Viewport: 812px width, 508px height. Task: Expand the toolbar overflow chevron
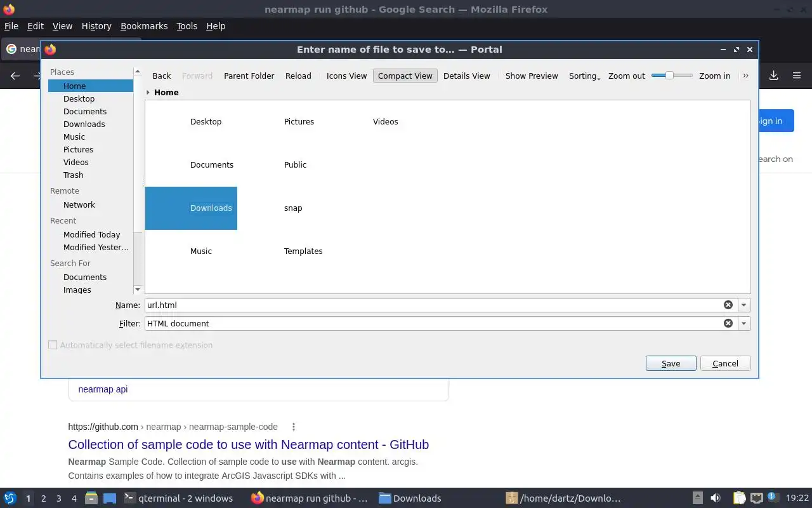pos(745,76)
